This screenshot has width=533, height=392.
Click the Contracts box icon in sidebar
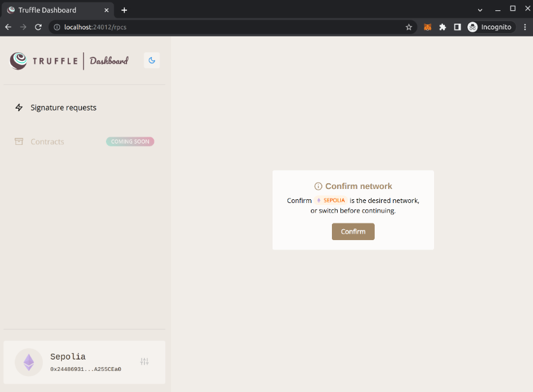[19, 141]
